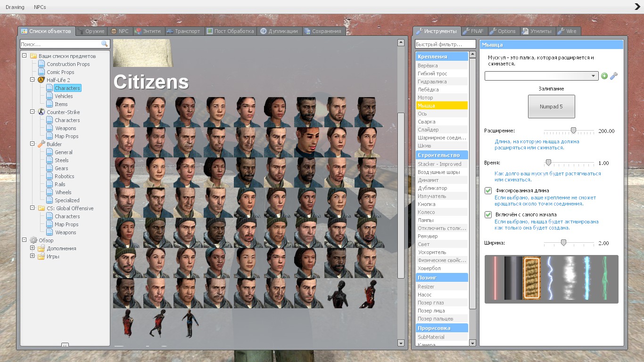Open preset editor via wrench icon
Image resolution: width=644 pixels, height=362 pixels.
[x=613, y=76]
